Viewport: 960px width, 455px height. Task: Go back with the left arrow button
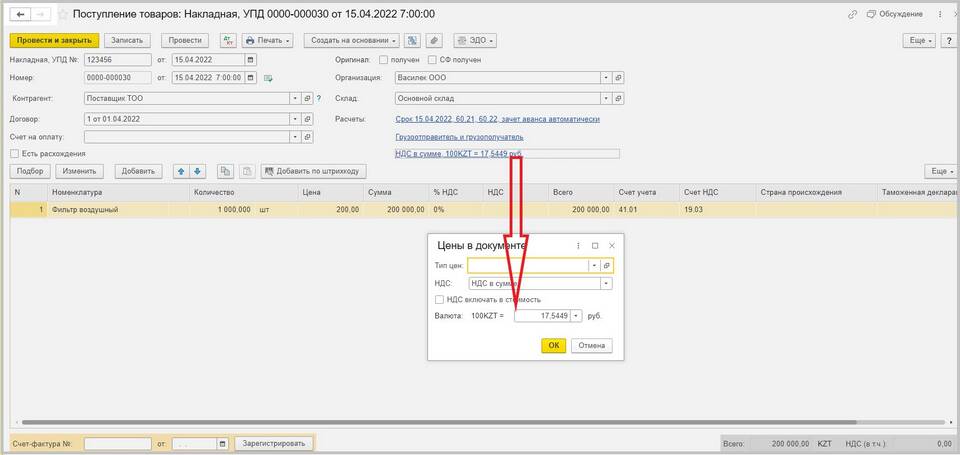coord(20,13)
